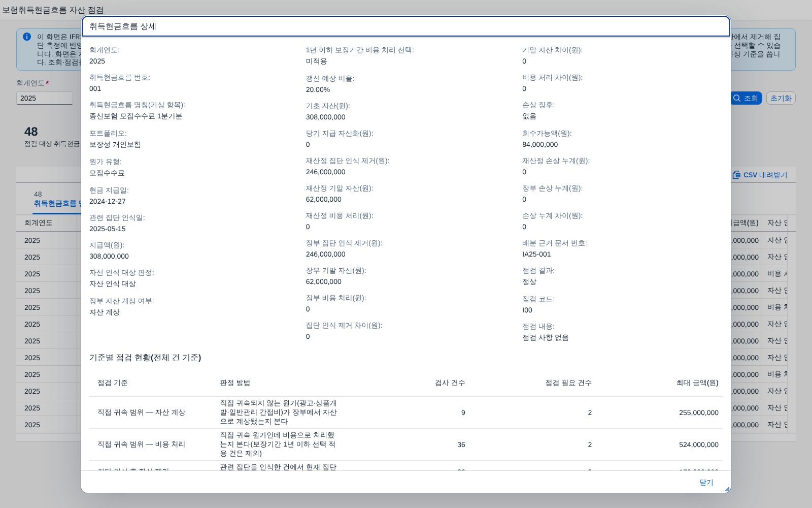The width and height of the screenshot is (812, 508).
Task: Click the 지급액(원) value 308,000,000
Action: (x=109, y=256)
